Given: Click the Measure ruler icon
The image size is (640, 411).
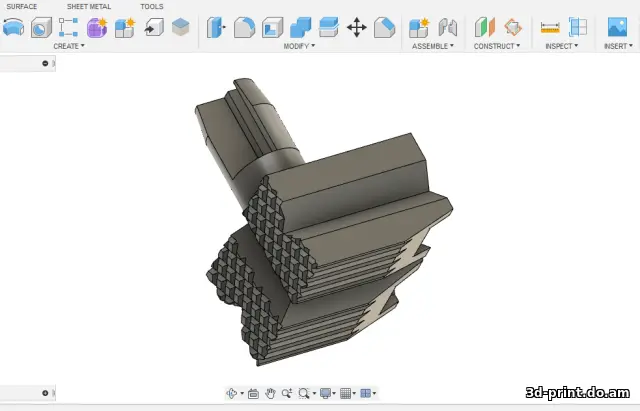Looking at the screenshot, I should (550, 28).
